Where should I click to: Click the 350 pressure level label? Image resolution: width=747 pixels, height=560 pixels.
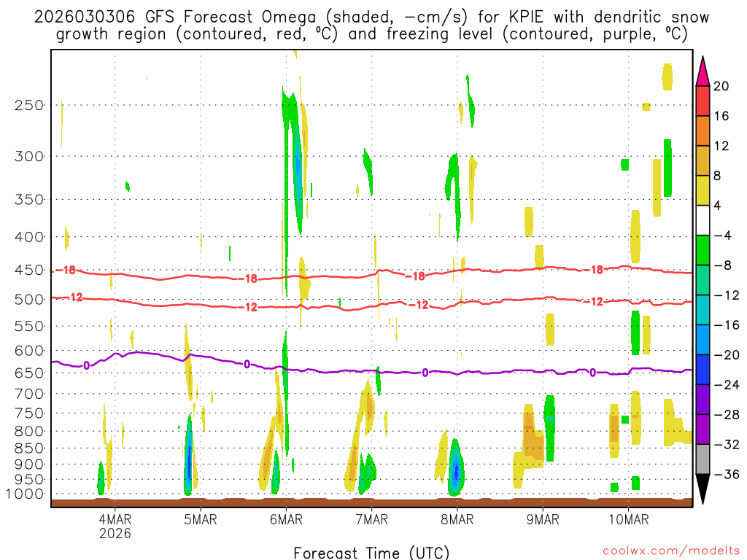tap(29, 200)
